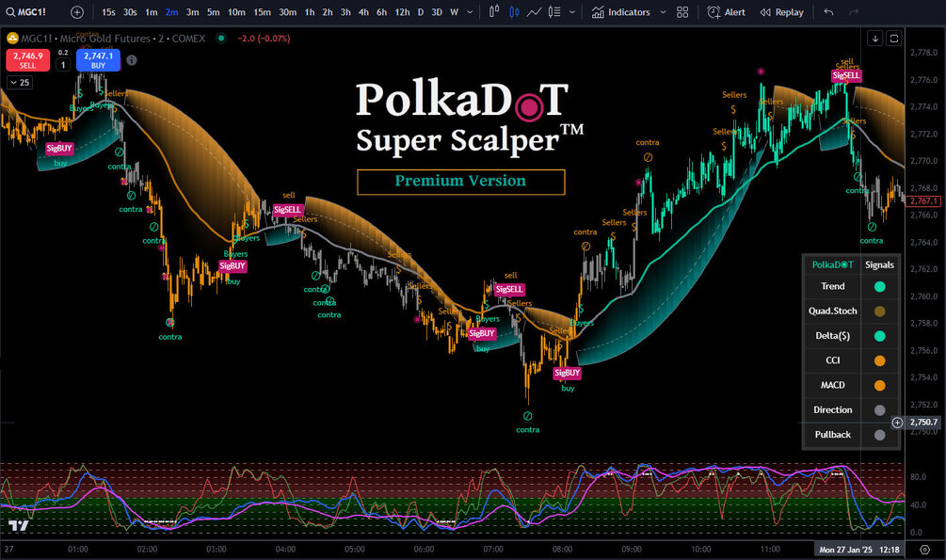Click the info icon next to BUY
Screen dimensions: 946x560
(132, 59)
